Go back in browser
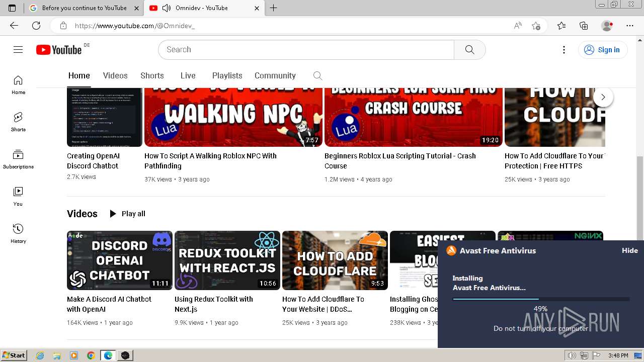Viewport: 644px width, 362px height. point(14,26)
